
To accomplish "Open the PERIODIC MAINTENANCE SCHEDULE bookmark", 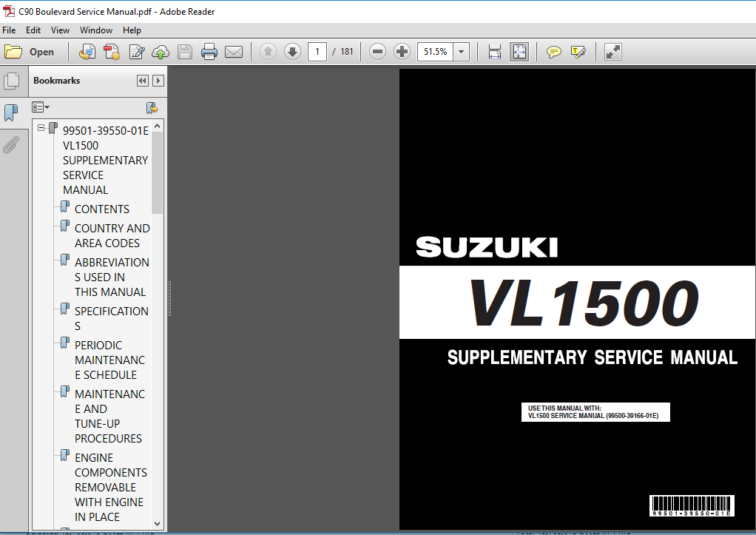I will [x=109, y=360].
